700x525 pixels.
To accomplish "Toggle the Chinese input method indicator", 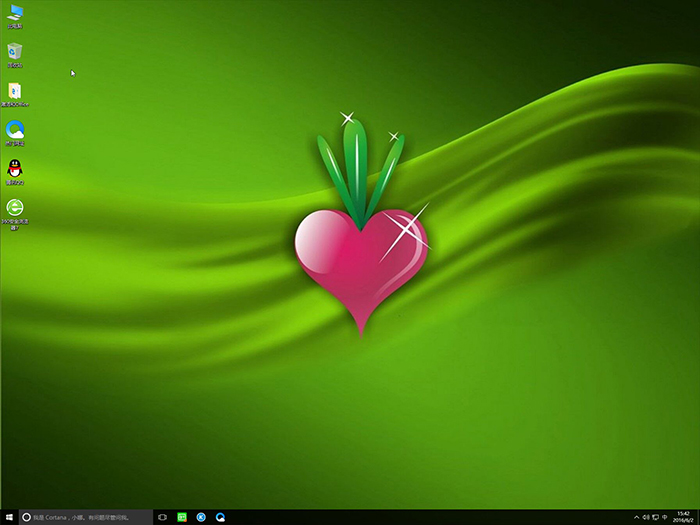I will (665, 517).
